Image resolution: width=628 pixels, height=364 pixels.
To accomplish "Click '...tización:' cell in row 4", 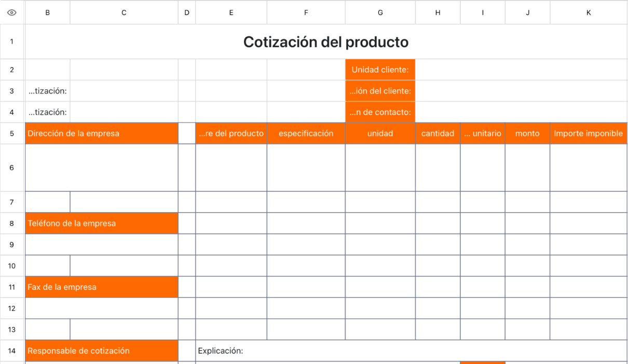I will tap(48, 112).
